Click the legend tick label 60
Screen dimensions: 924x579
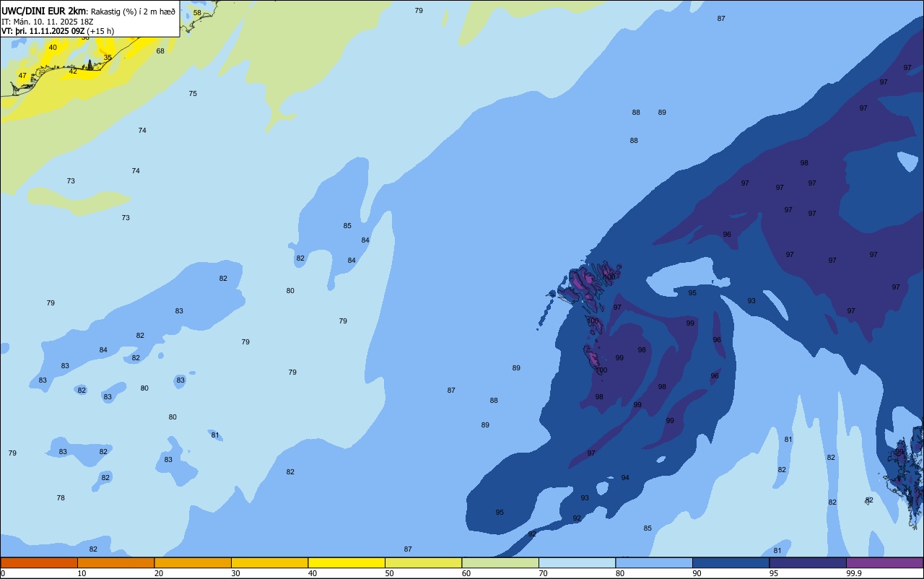click(x=466, y=573)
